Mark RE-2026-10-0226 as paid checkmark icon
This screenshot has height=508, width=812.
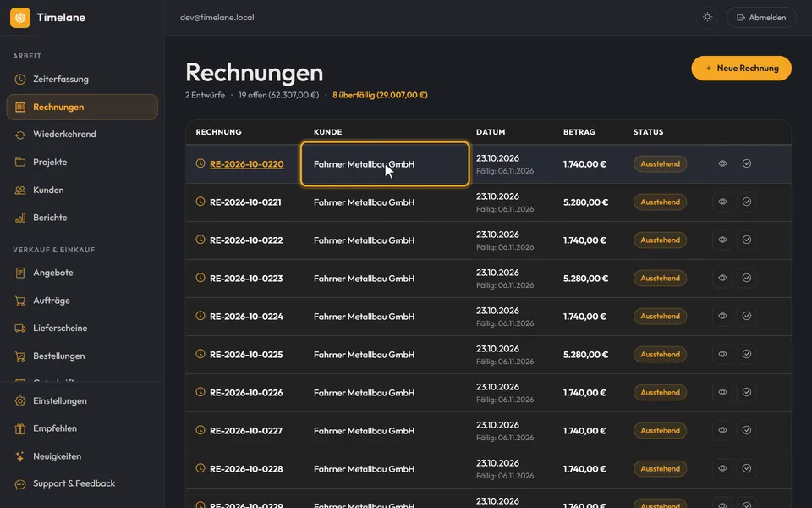coord(747,392)
